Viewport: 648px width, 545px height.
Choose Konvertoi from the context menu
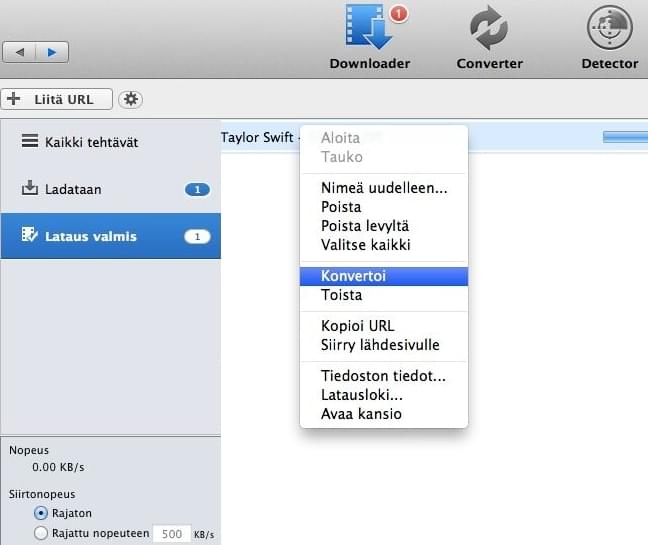[384, 276]
